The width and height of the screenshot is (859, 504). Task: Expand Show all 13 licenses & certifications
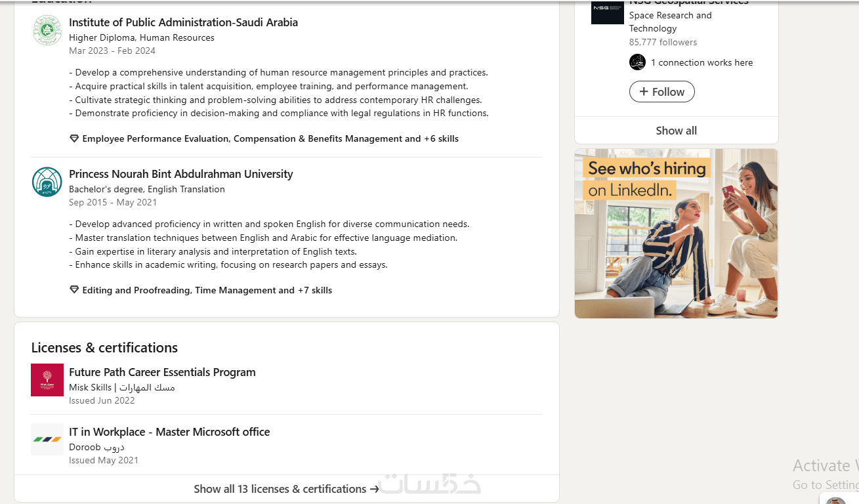click(286, 489)
